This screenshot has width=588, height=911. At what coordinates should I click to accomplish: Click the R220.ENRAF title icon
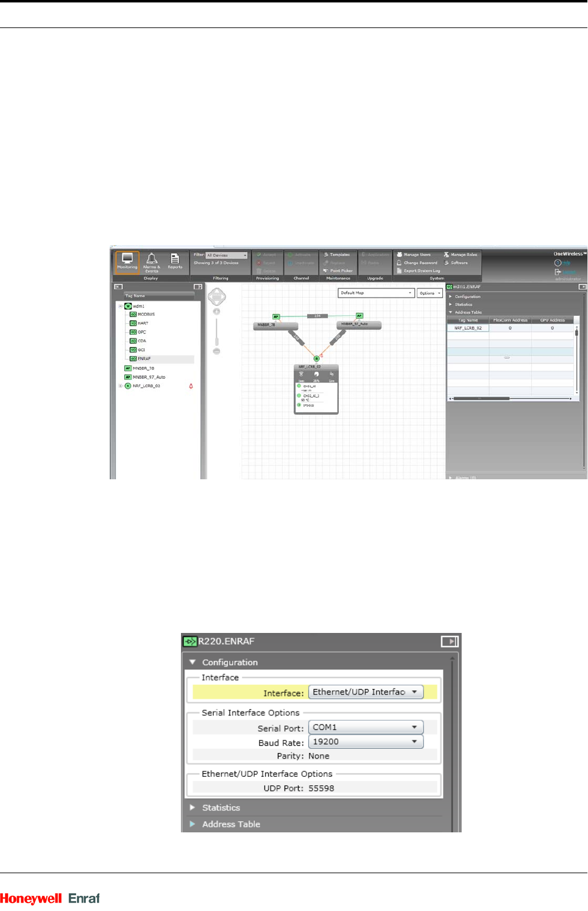click(190, 641)
